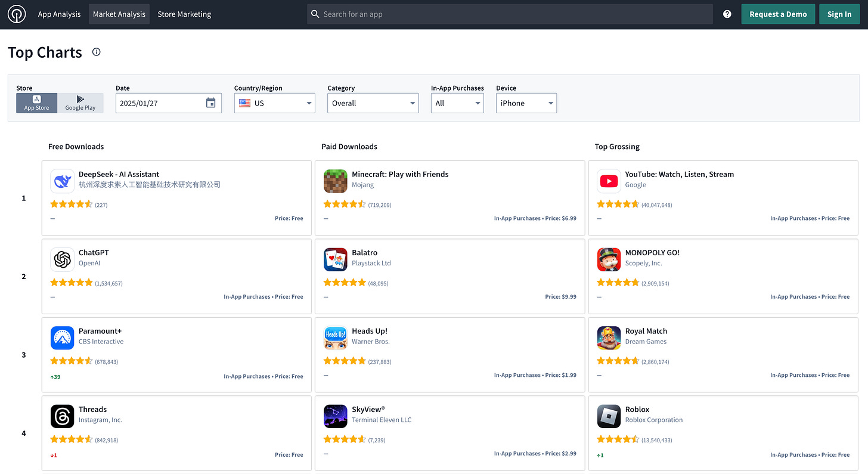Click Paramount+ rank change +39
The width and height of the screenshot is (868, 474).
point(55,377)
